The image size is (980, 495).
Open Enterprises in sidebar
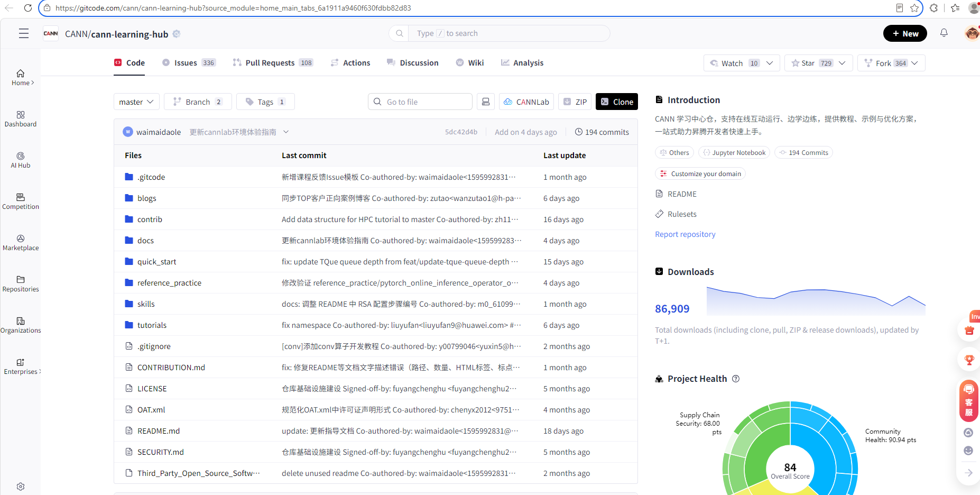[x=21, y=366]
